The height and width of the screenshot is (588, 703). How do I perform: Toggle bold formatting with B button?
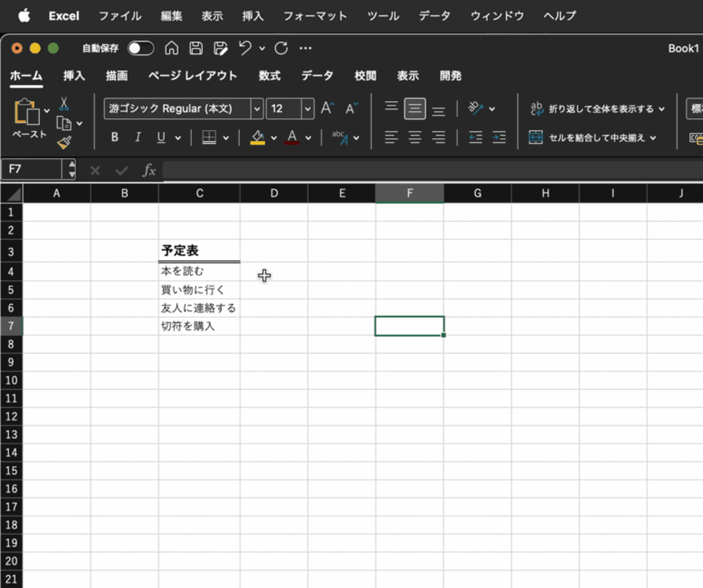click(115, 138)
